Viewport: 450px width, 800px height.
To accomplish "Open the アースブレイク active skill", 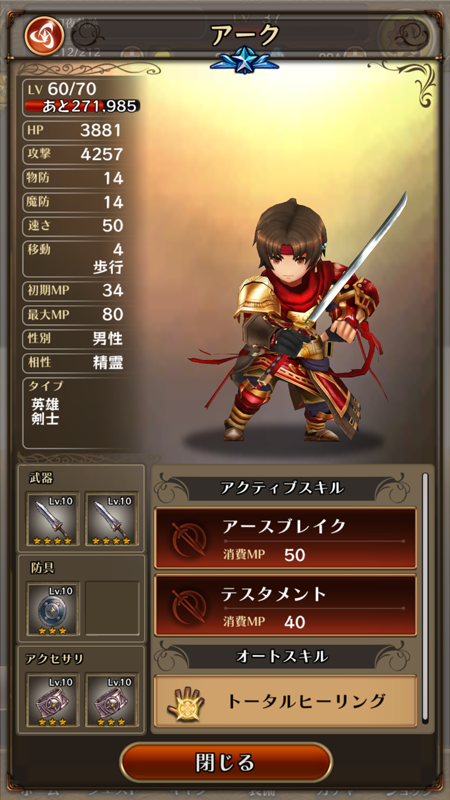I will pyautogui.click(x=286, y=538).
